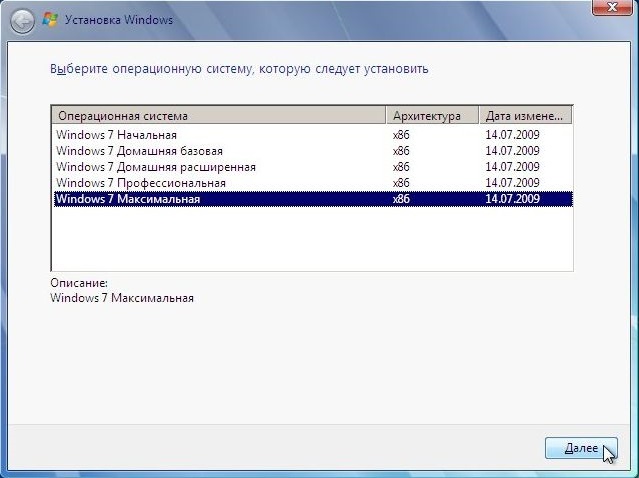Click x86 in the Профессиональная row
This screenshot has height=478, width=639.
pyautogui.click(x=401, y=183)
